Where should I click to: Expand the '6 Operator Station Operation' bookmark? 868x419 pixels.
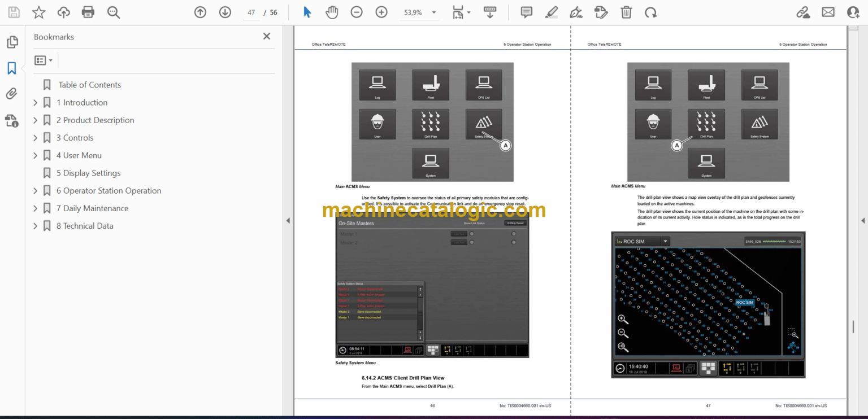pyautogui.click(x=34, y=190)
